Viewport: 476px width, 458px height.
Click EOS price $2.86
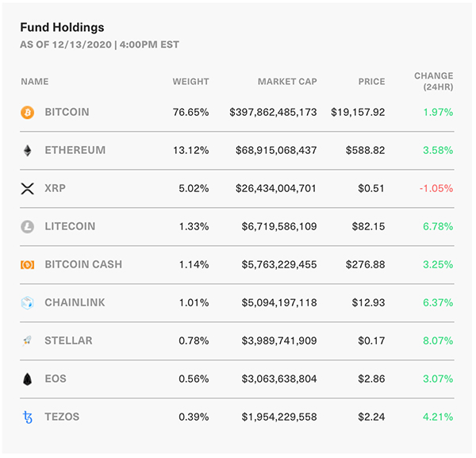click(x=371, y=379)
